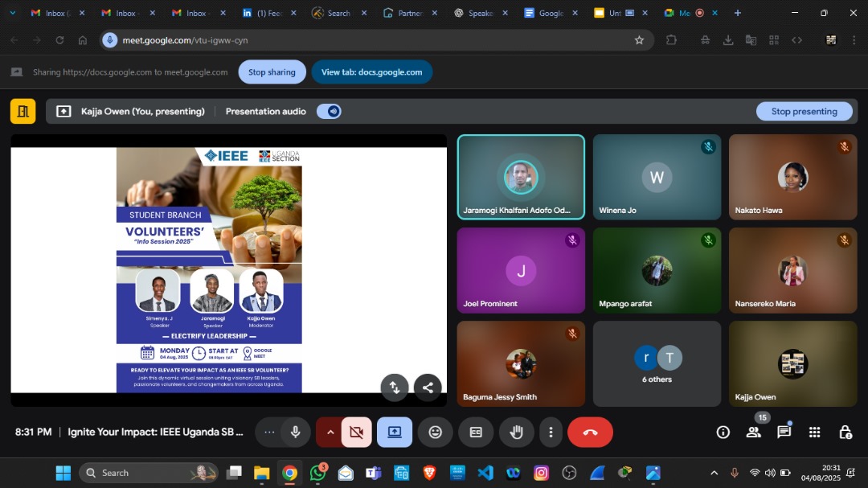Screen dimensions: 868x488
Task: Open the tab search dropdown arrow
Action: (13, 13)
